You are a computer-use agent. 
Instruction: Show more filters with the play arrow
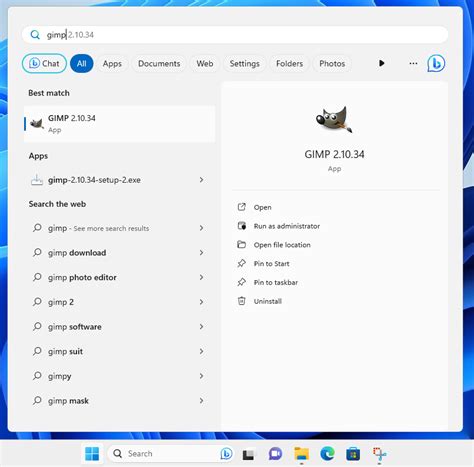pos(382,63)
